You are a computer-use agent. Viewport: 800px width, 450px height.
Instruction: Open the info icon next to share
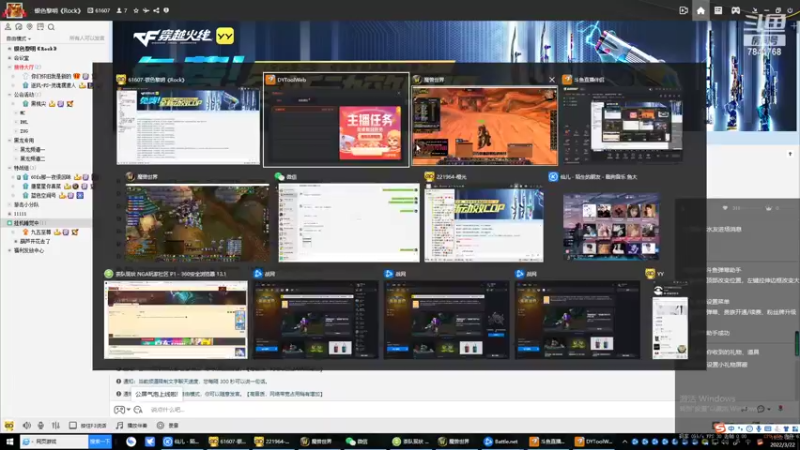click(166, 10)
